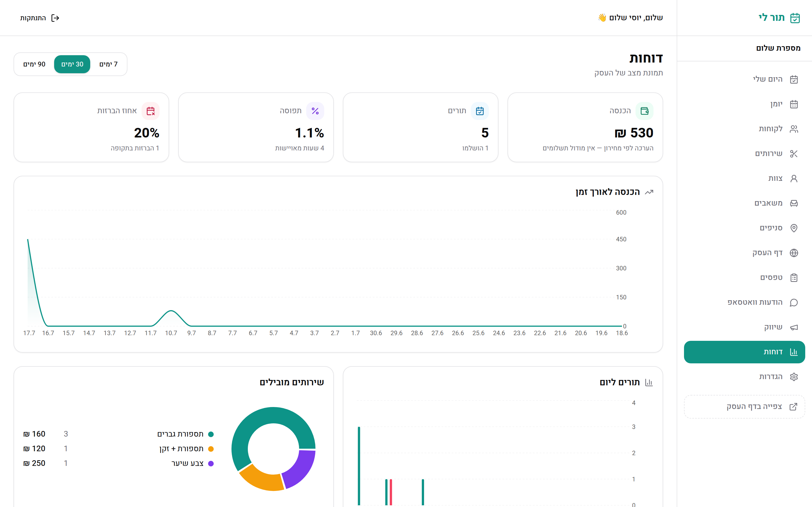812x507 pixels.
Task: Open הודעות וואטסאפ chat bubble icon
Action: point(794,303)
